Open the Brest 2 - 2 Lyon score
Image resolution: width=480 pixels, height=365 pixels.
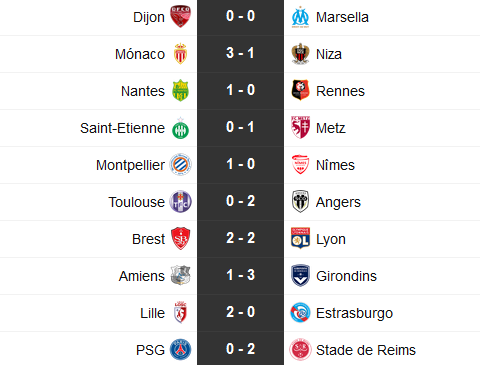(240, 238)
